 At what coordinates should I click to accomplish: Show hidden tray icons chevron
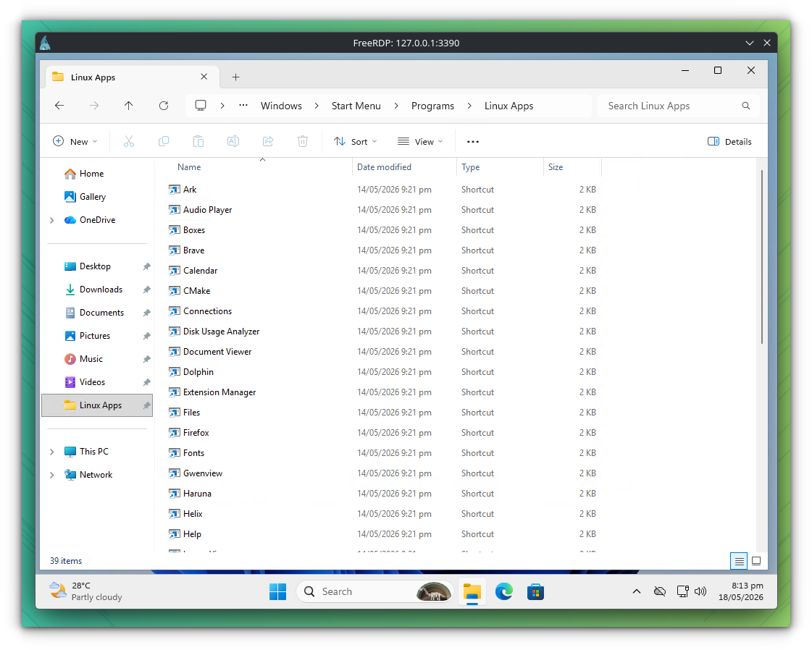[637, 591]
